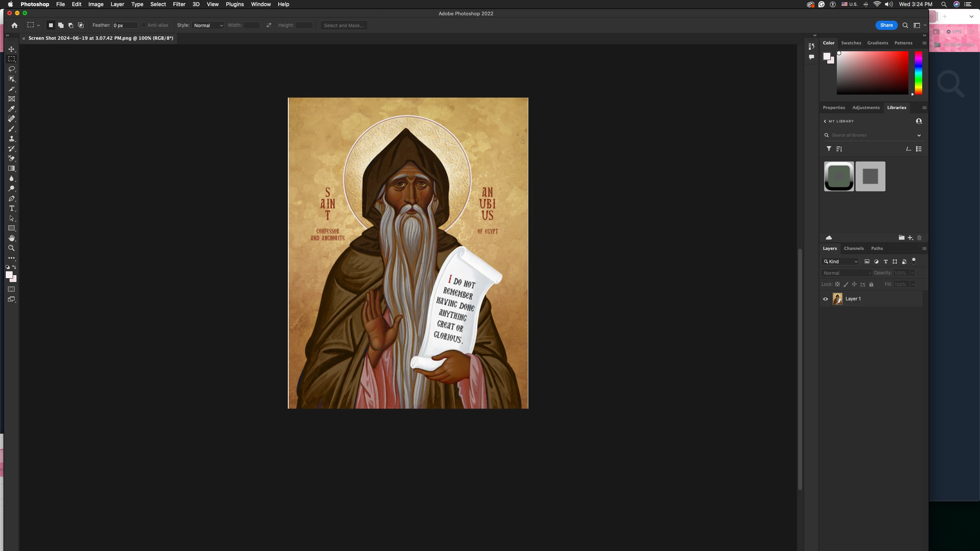Click the rainbow hue slider strip
This screenshot has width=980, height=551.
(918, 73)
